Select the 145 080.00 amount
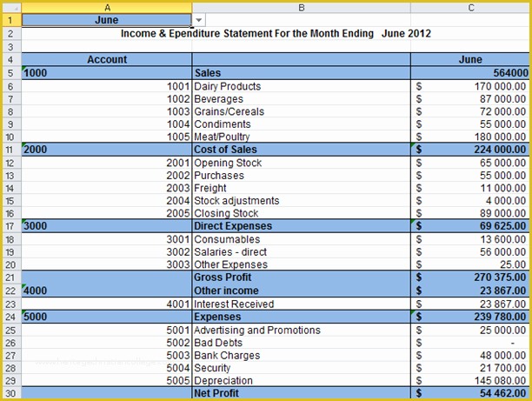This screenshot has height=401, width=532. (x=470, y=380)
